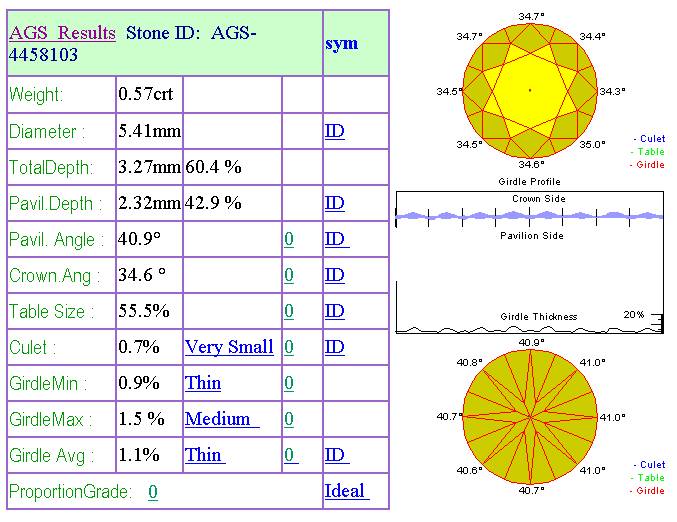Viewport: 677px width, 522px height.
Task: Click the 0 grade in GirdleMin row
Action: tap(289, 383)
